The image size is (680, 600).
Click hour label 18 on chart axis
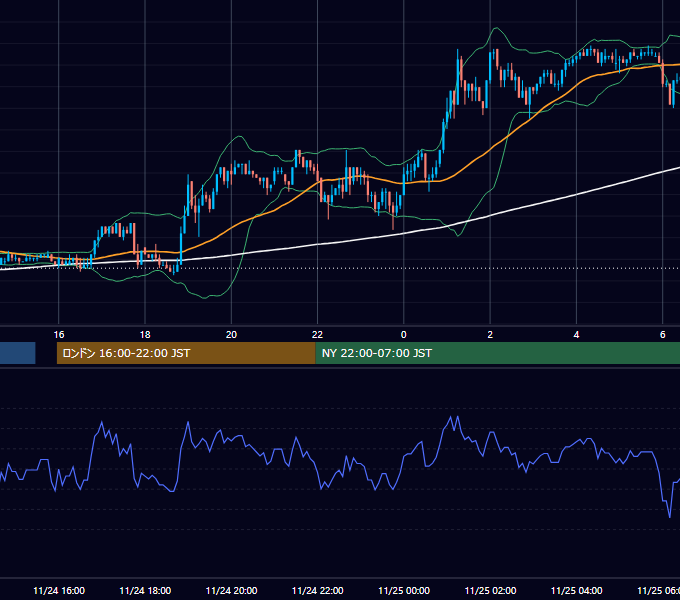point(145,335)
